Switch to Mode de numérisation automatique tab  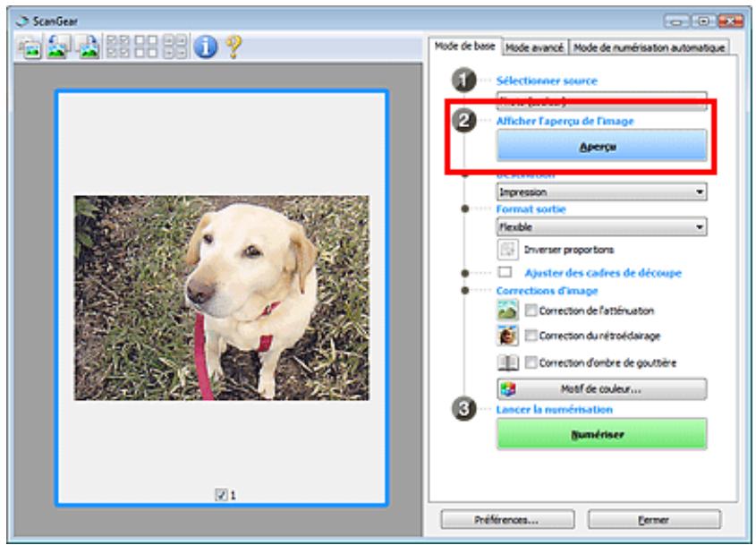pos(649,47)
